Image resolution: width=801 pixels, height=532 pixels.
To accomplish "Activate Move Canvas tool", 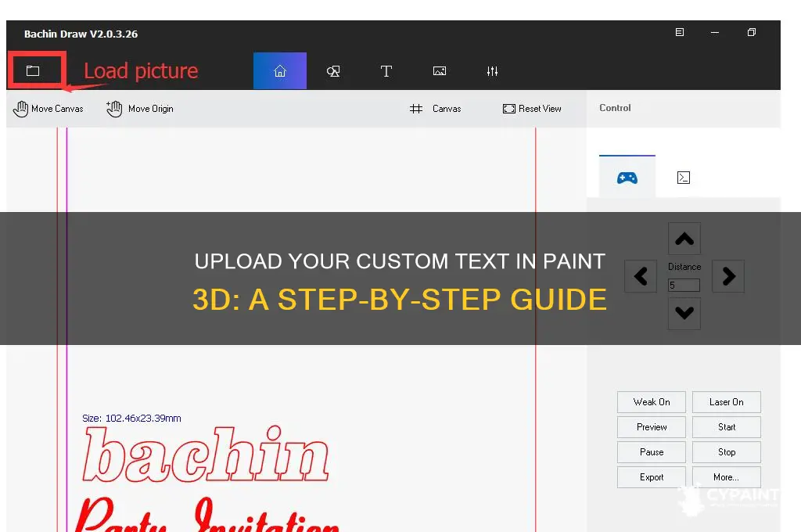I will [x=48, y=109].
